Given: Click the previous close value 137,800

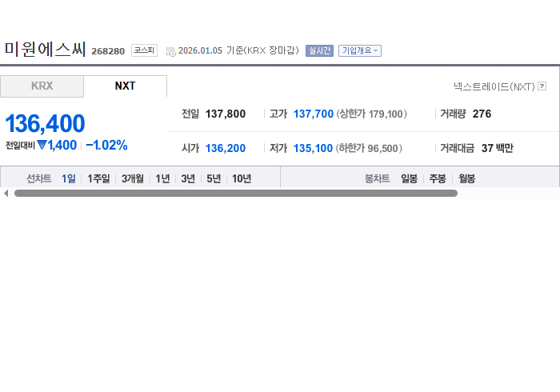Looking at the screenshot, I should 226,114.
